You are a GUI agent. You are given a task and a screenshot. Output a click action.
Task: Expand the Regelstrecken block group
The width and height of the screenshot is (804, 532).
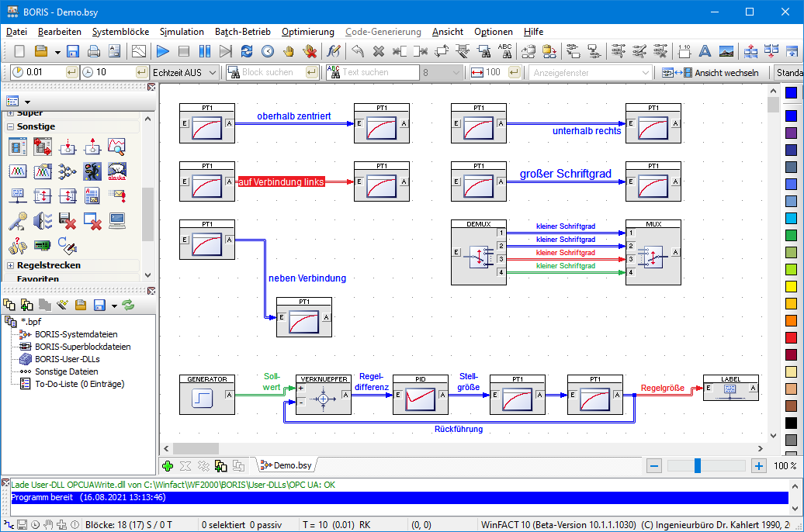10,265
